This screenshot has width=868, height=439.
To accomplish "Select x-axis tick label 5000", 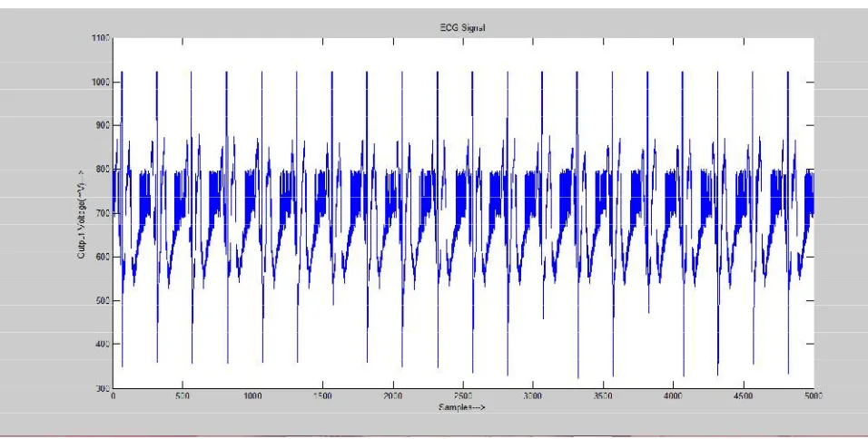I will pos(814,395).
